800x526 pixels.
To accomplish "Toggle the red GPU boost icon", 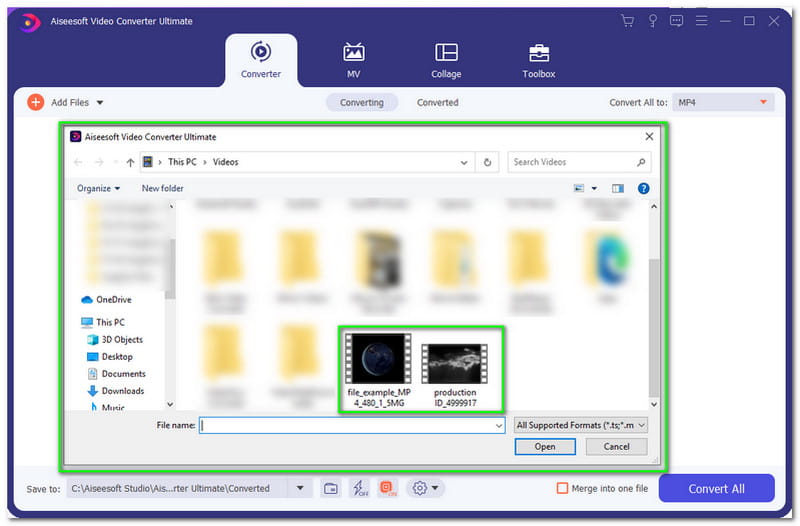I will point(387,488).
